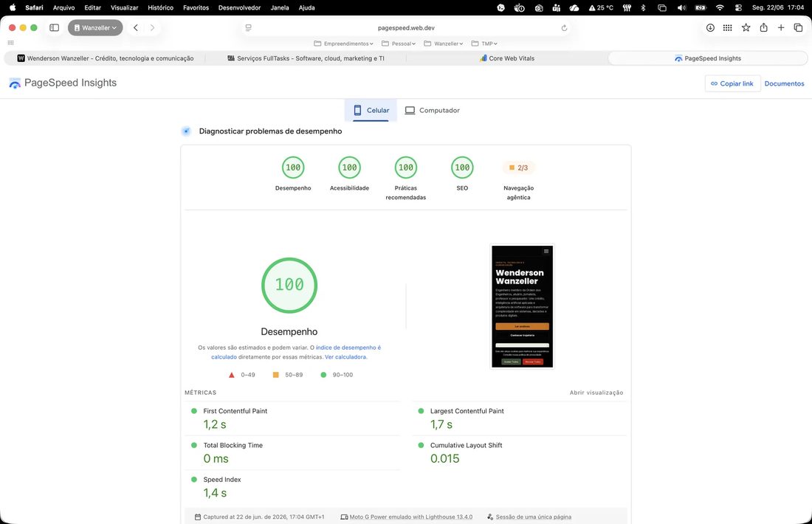812x524 pixels.
Task: Open the Documentos link
Action: point(784,83)
